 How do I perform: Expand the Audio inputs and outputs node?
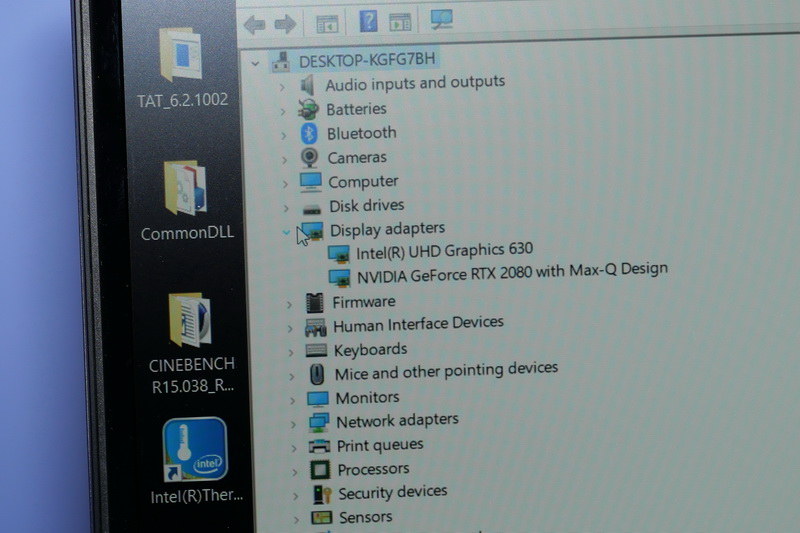coord(282,87)
